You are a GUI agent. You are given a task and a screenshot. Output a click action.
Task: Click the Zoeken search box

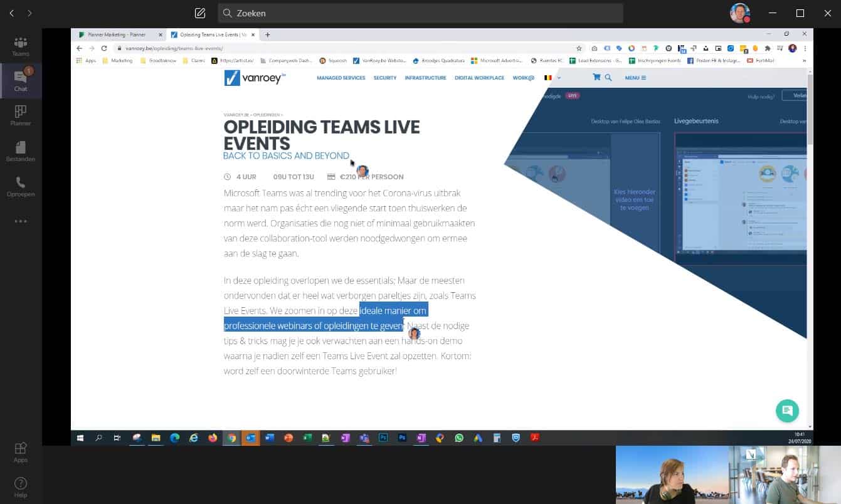(420, 13)
